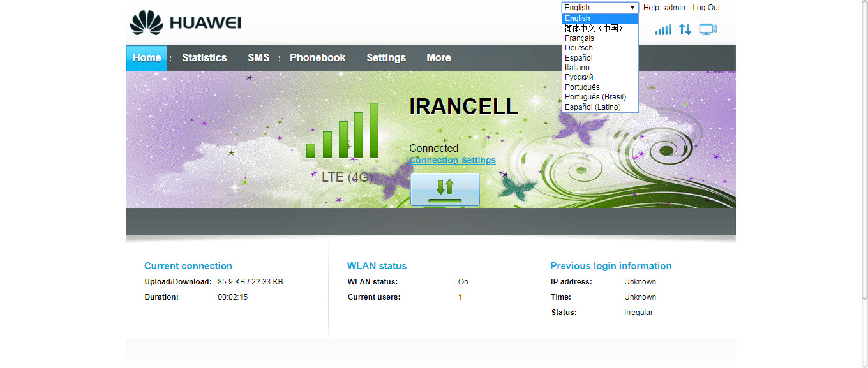Click the duration value 00:02:15
The width and height of the screenshot is (868, 368).
[233, 297]
